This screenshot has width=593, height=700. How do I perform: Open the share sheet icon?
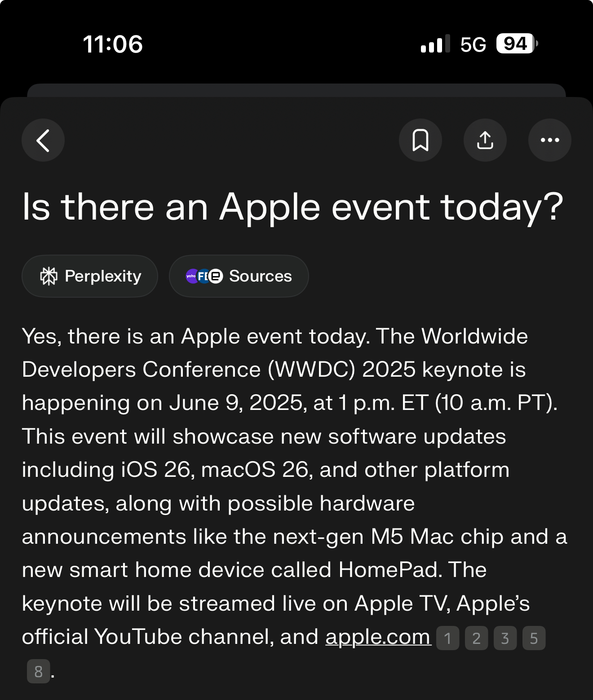click(485, 140)
